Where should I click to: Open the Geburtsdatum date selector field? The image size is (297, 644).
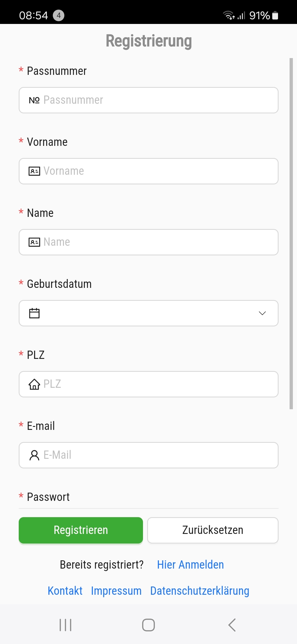[x=148, y=313]
